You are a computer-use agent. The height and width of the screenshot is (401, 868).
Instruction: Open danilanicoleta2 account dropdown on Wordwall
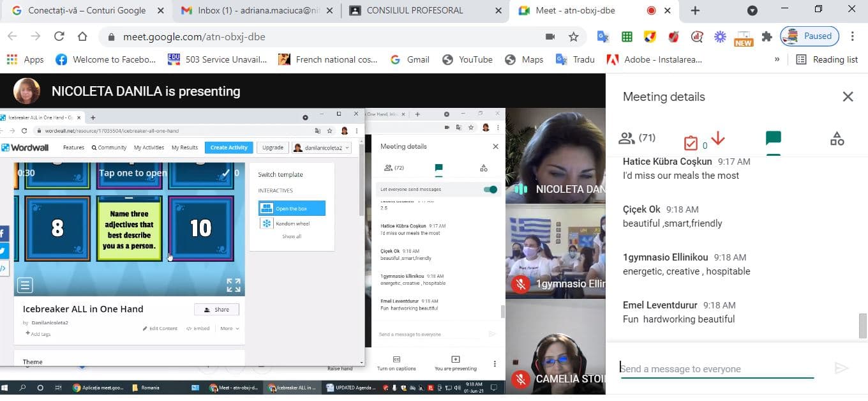pos(322,148)
